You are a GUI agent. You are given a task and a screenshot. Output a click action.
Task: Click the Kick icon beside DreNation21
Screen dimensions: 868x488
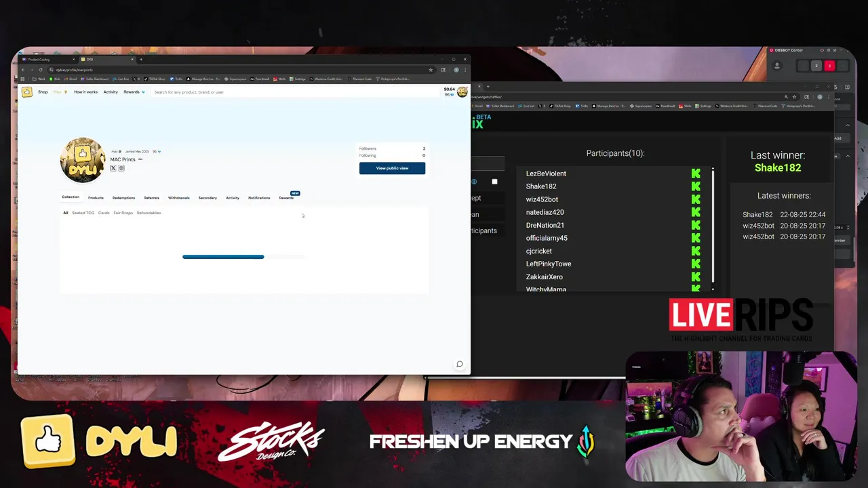pyautogui.click(x=696, y=225)
